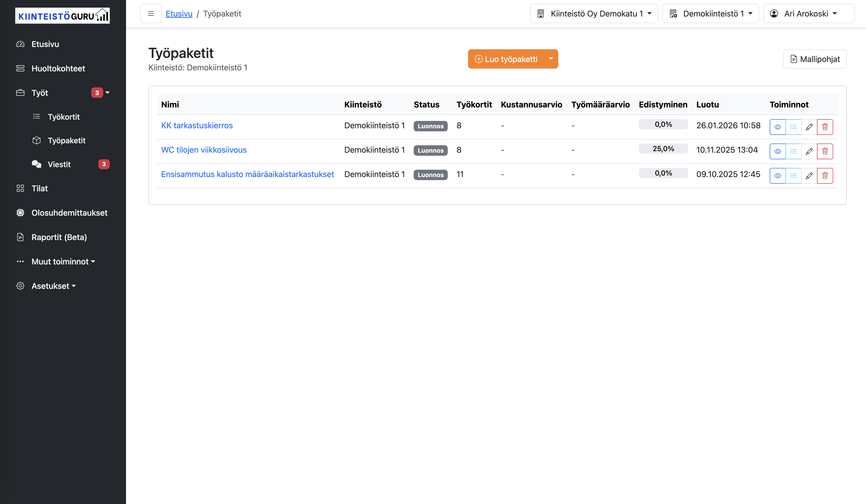866x504 pixels.
Task: Open the WC tilojen viikkosiivous link
Action: click(204, 150)
